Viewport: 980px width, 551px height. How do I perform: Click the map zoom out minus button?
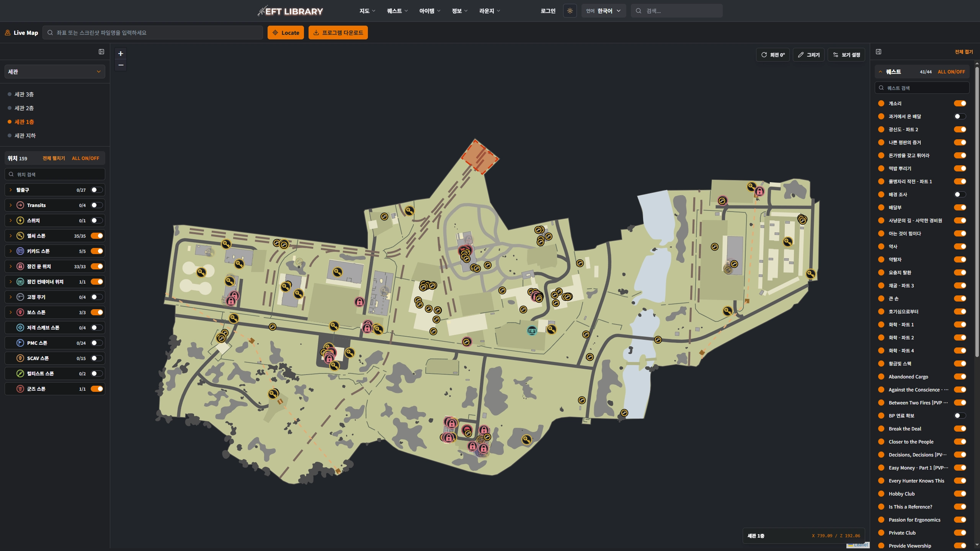pos(121,65)
